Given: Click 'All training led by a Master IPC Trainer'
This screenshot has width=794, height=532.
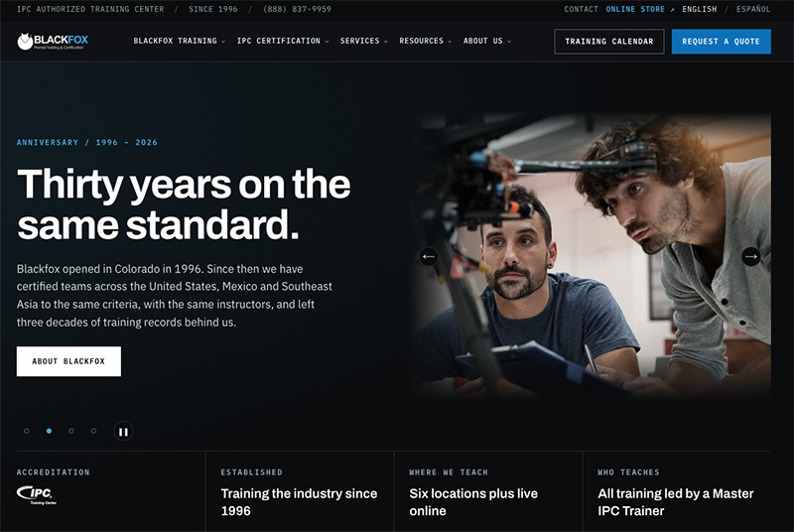Looking at the screenshot, I should coord(676,502).
